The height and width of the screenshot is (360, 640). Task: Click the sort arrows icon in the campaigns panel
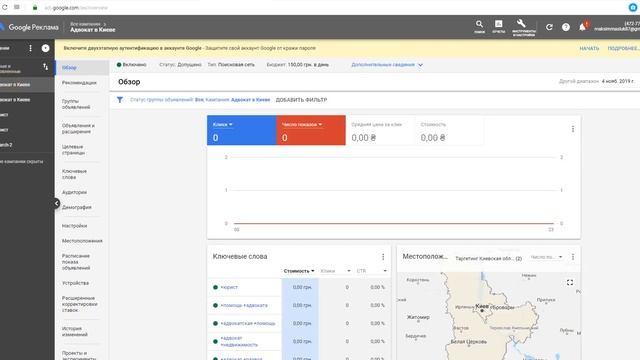coord(45,67)
